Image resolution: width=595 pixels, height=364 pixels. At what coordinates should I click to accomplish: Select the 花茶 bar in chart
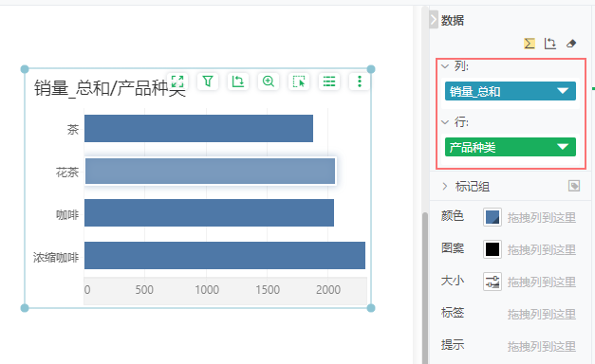pyautogui.click(x=211, y=171)
